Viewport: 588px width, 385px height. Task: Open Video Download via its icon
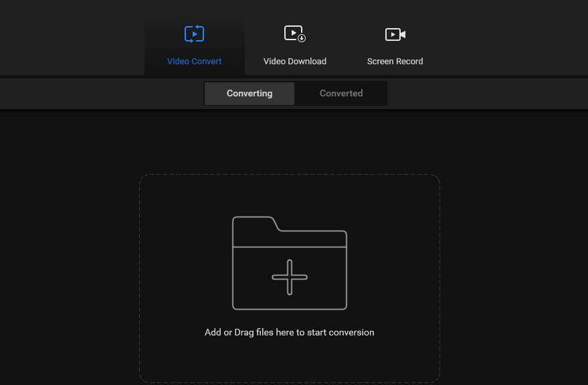(x=294, y=33)
